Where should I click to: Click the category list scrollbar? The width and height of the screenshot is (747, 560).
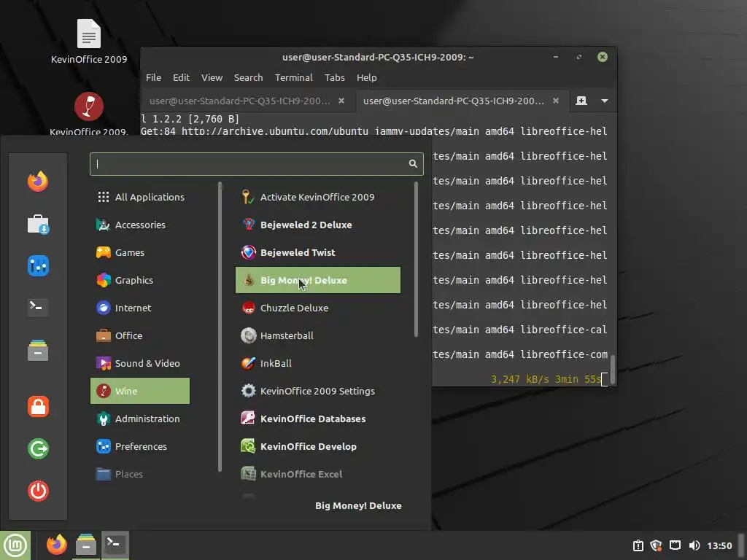click(220, 327)
